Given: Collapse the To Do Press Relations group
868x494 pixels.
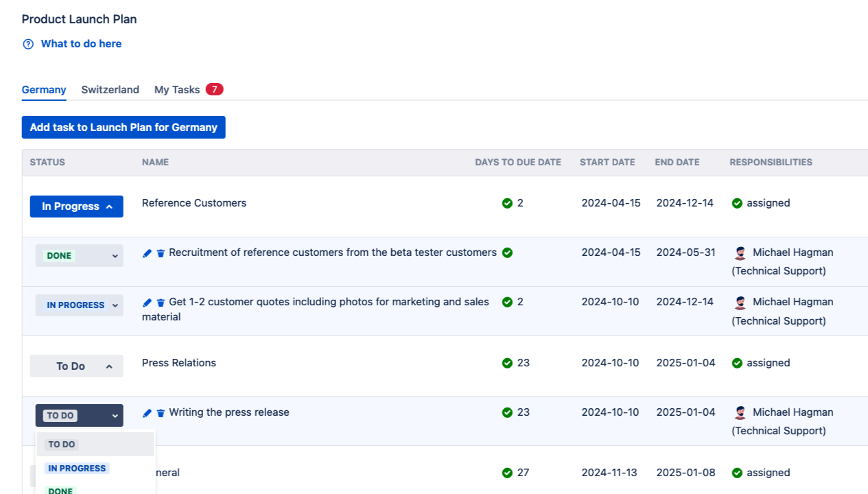Looking at the screenshot, I should [x=76, y=366].
